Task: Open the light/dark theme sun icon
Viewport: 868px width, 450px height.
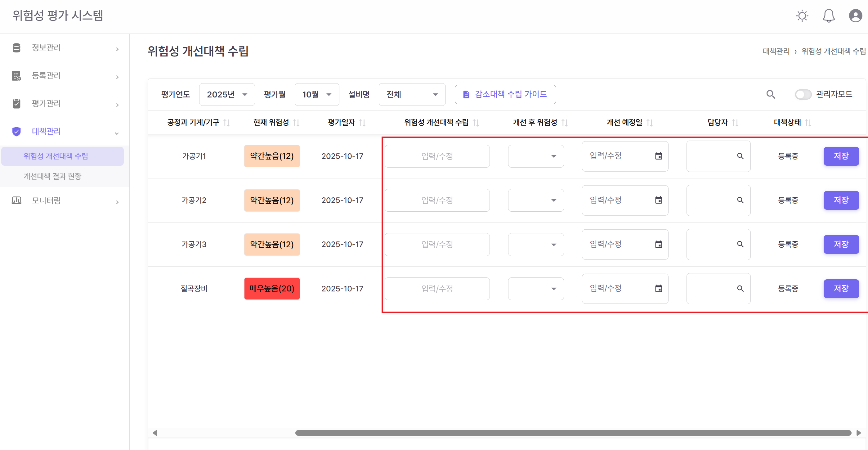Action: pos(802,16)
